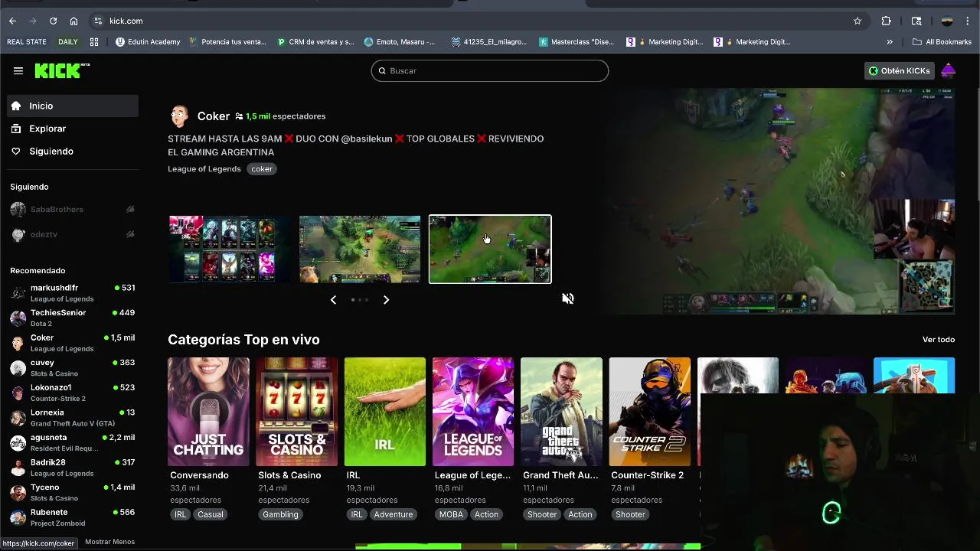The image size is (980, 551).
Task: Open markushdlfr avatar in Recomendado
Action: [18, 293]
